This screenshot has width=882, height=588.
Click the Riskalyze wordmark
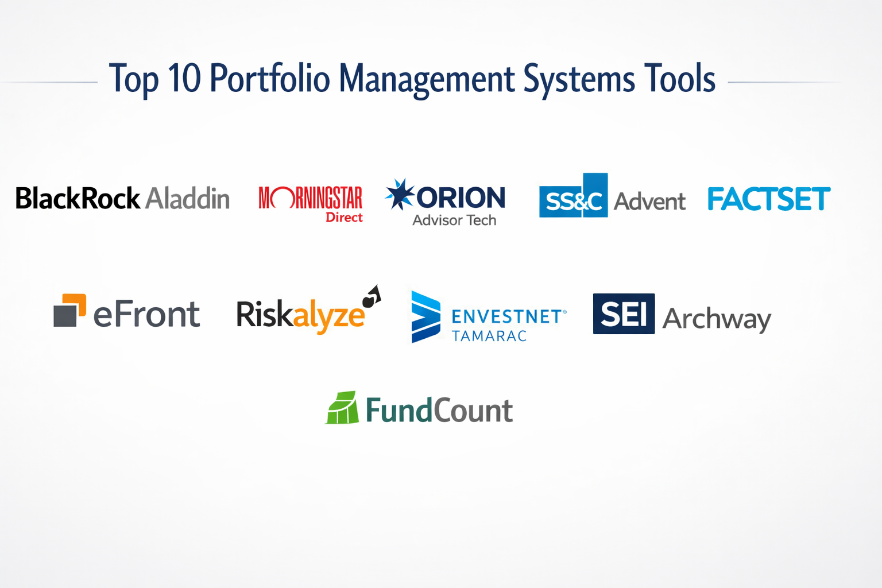(x=300, y=315)
